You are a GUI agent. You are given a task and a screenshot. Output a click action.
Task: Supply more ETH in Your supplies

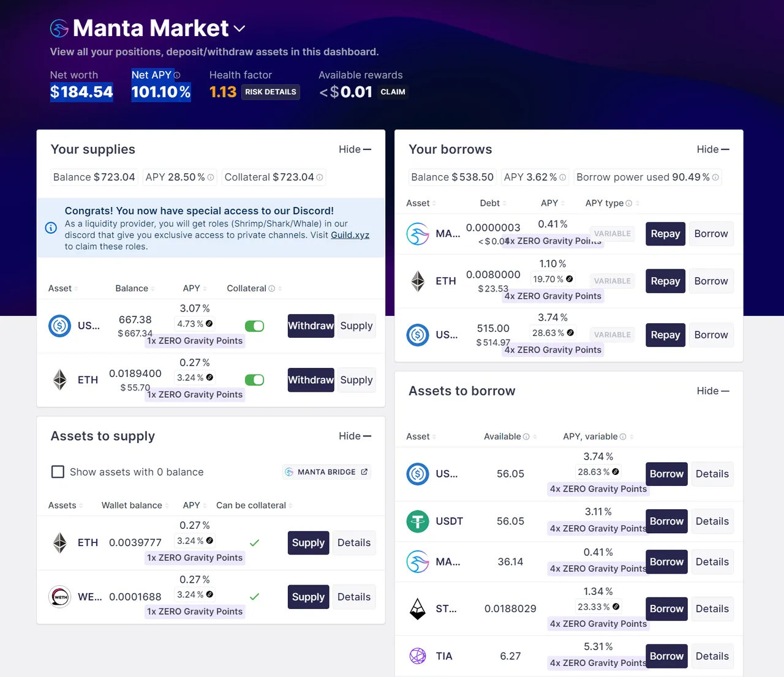356,380
